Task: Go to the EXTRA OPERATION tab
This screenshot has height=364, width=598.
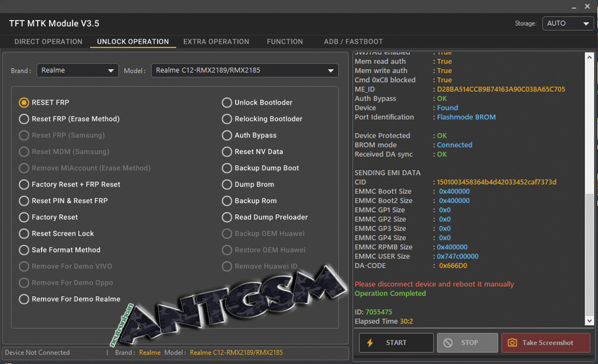Action: click(x=216, y=42)
